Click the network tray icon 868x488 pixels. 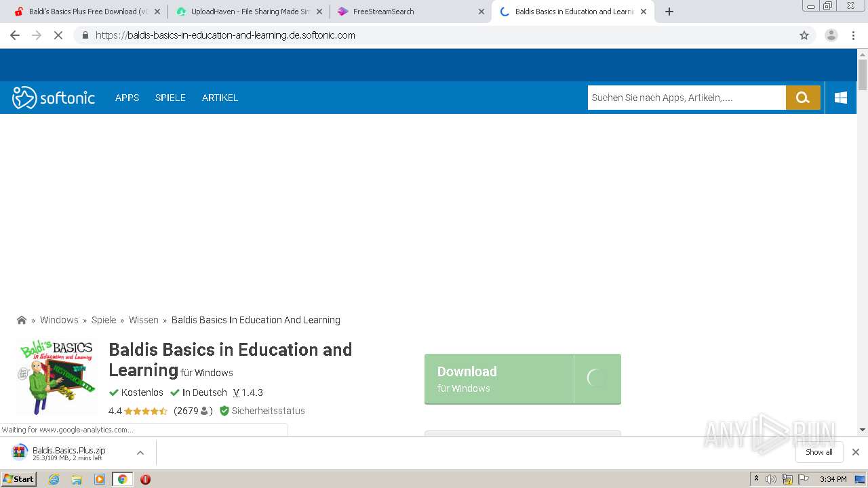[x=787, y=479]
